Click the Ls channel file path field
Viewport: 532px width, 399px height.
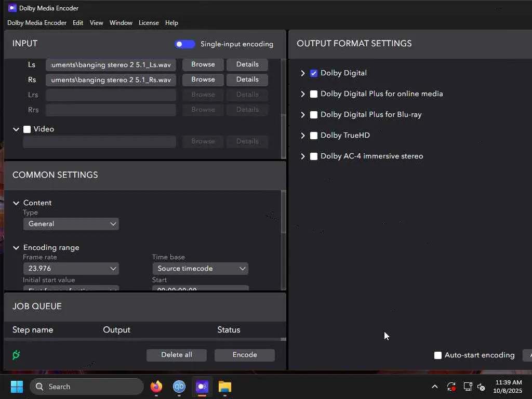(x=111, y=65)
